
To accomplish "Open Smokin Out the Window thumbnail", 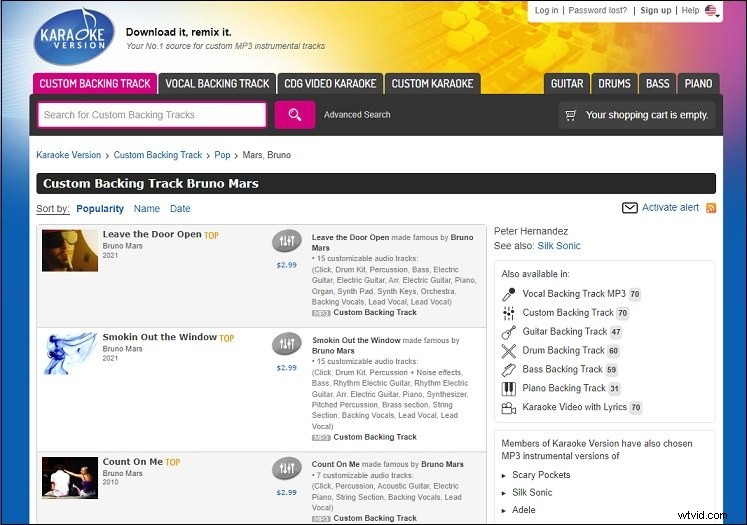I will point(70,353).
